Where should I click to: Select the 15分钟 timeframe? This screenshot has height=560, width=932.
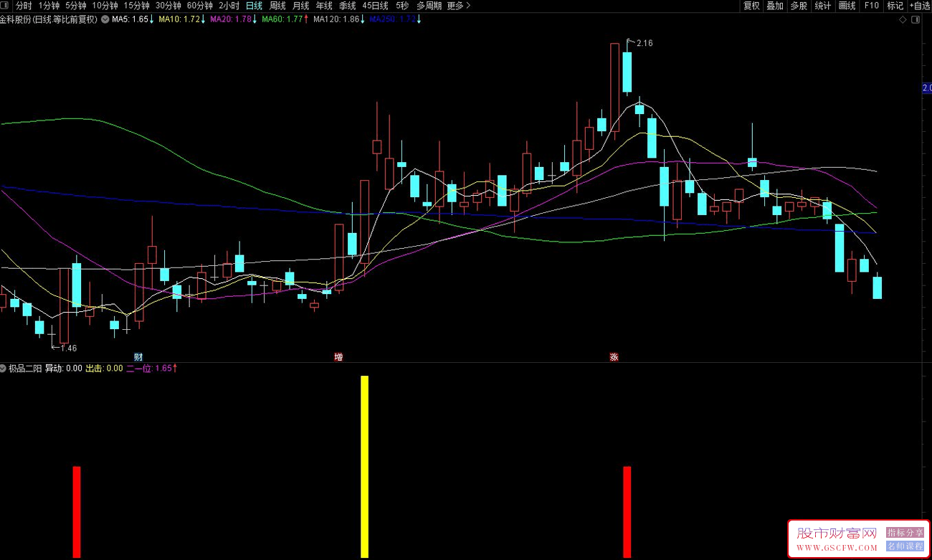pos(136,6)
